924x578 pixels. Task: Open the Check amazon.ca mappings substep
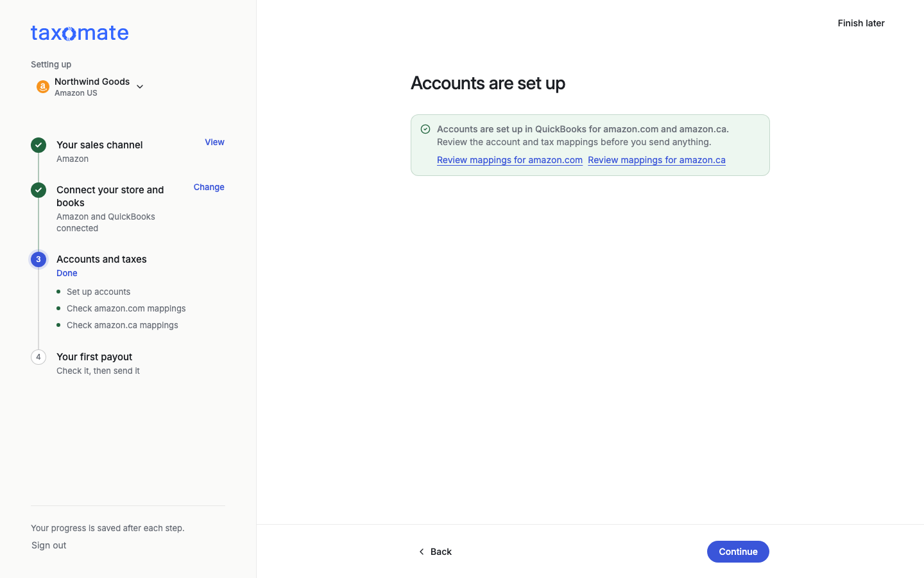pyautogui.click(x=123, y=325)
